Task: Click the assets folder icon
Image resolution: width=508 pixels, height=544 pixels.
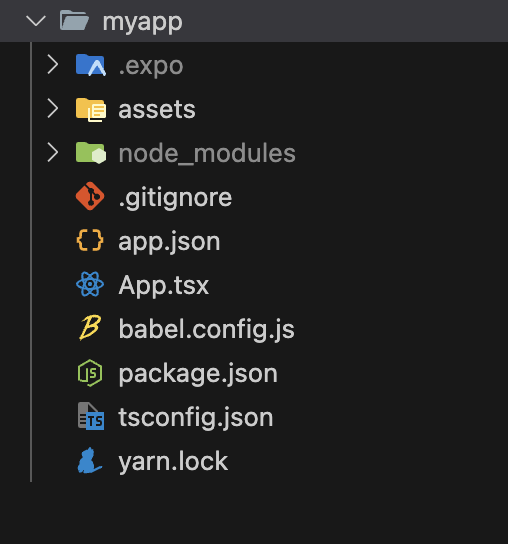Action: tap(91, 109)
